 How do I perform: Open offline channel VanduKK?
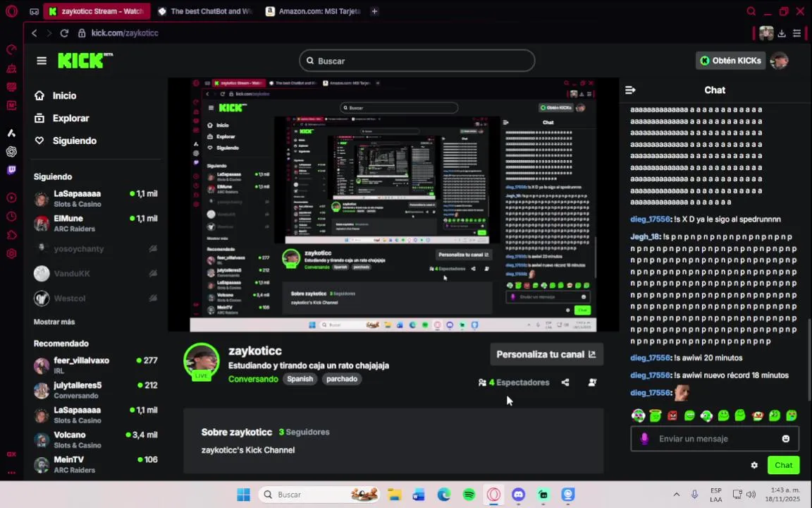coord(96,274)
